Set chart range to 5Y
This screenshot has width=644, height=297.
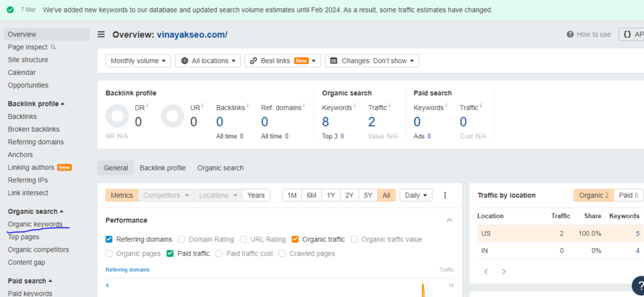[x=368, y=196]
